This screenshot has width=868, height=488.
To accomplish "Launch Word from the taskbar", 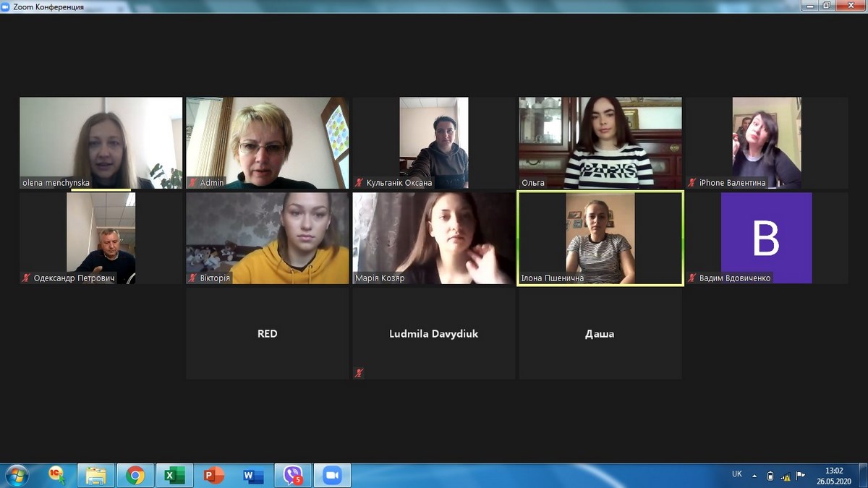I will 253,476.
